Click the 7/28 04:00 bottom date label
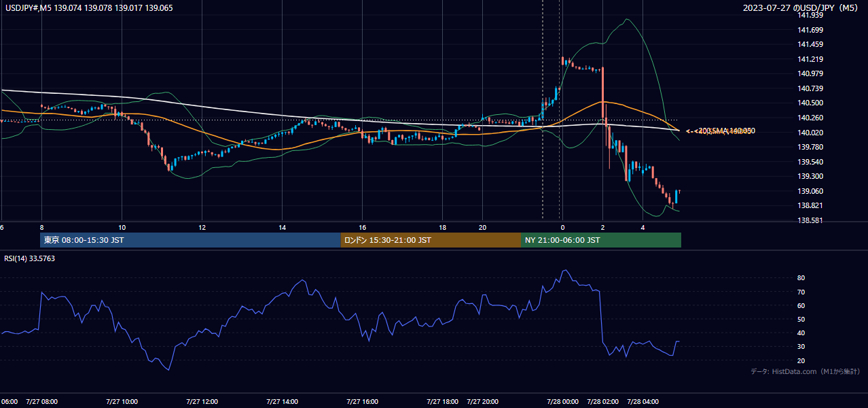 [643, 401]
